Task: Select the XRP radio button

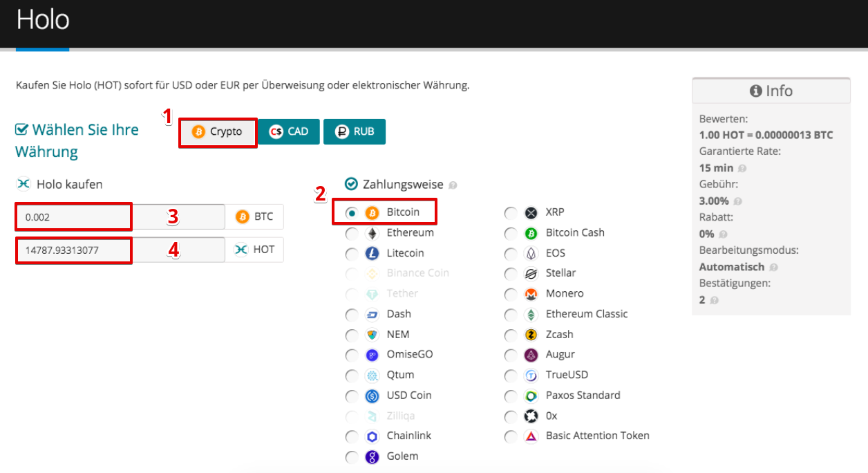Action: (x=511, y=213)
